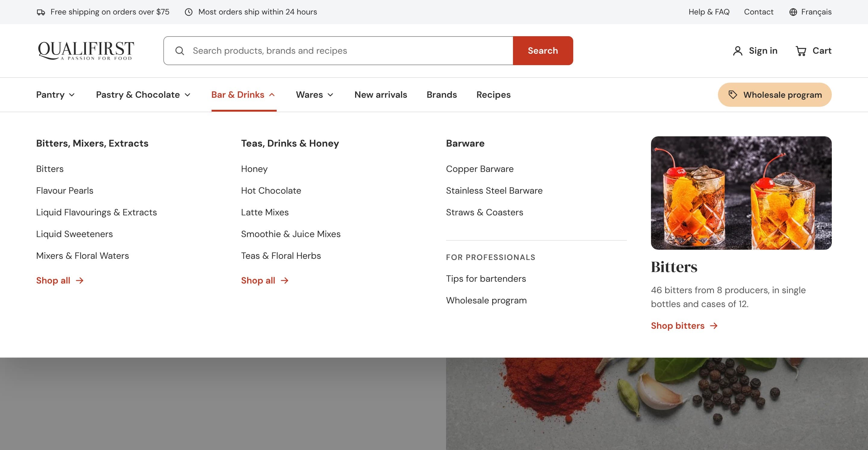Expand the Pastry & Chocolate menu
The height and width of the screenshot is (450, 868).
143,95
